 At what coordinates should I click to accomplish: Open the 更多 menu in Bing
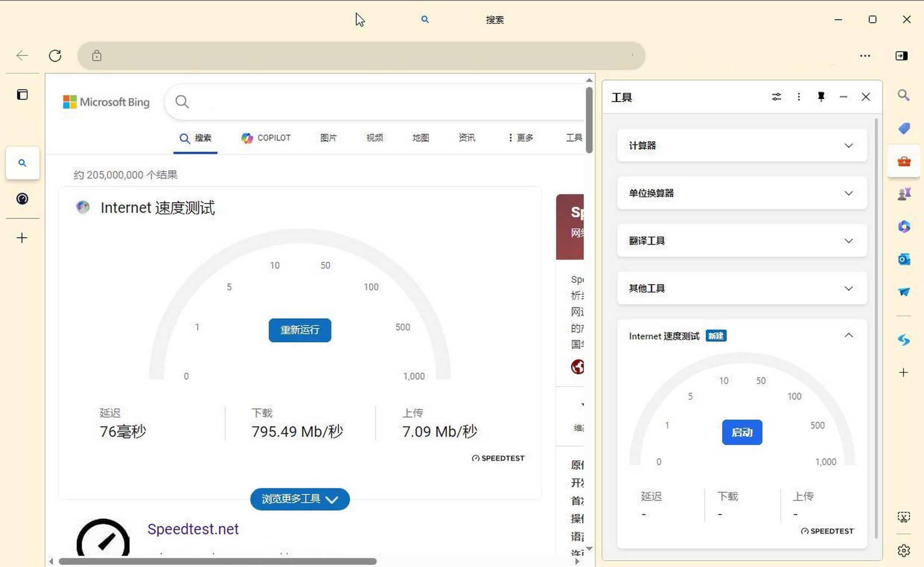521,138
